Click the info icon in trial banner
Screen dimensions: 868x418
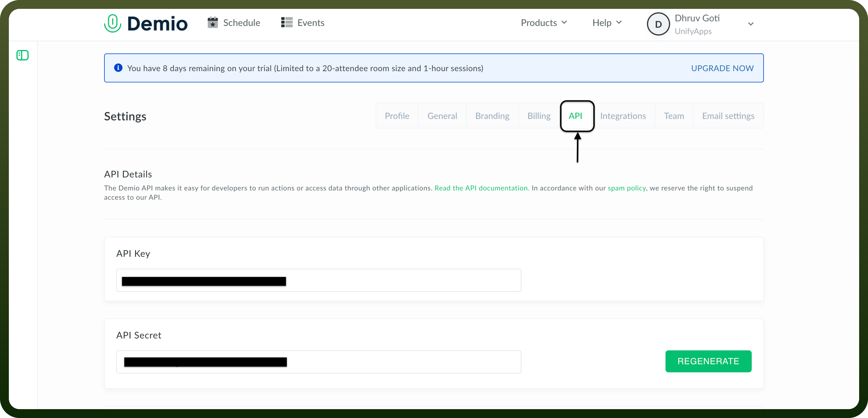118,68
